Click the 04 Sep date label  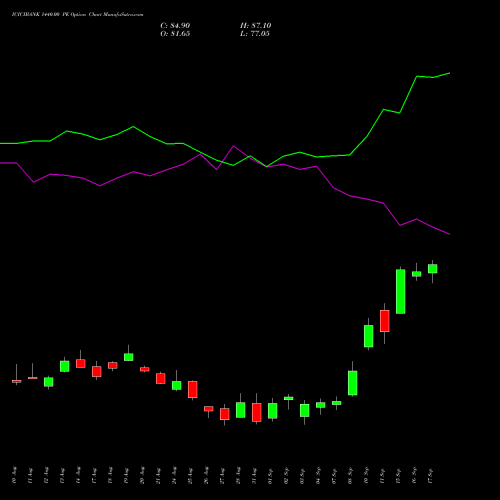pyautogui.click(x=318, y=476)
